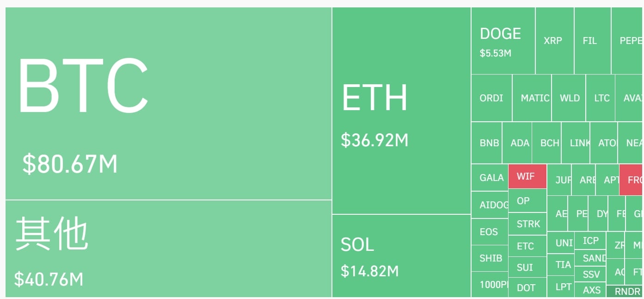Open the XRP heatmap tile
This screenshot has height=299, width=644.
coord(554,41)
